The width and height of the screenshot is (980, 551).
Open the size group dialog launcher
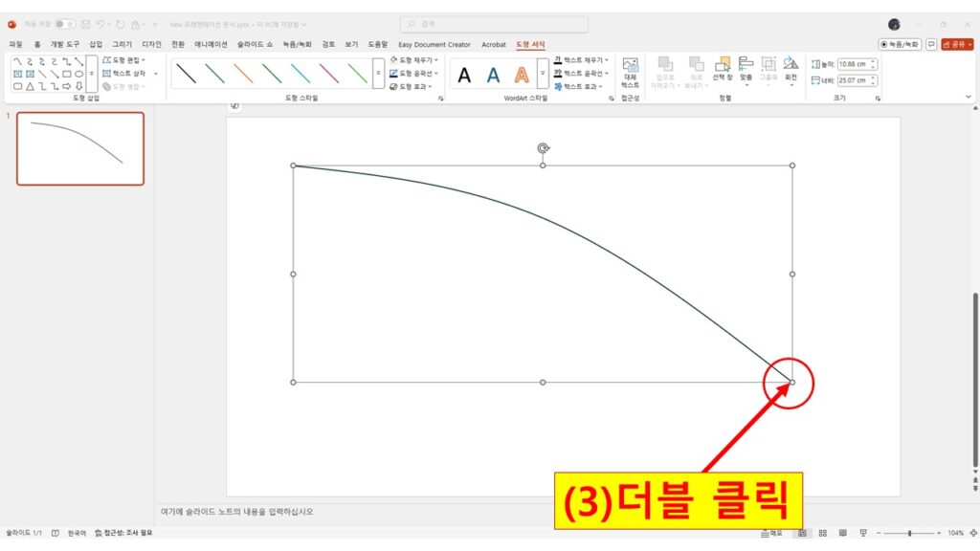click(878, 99)
